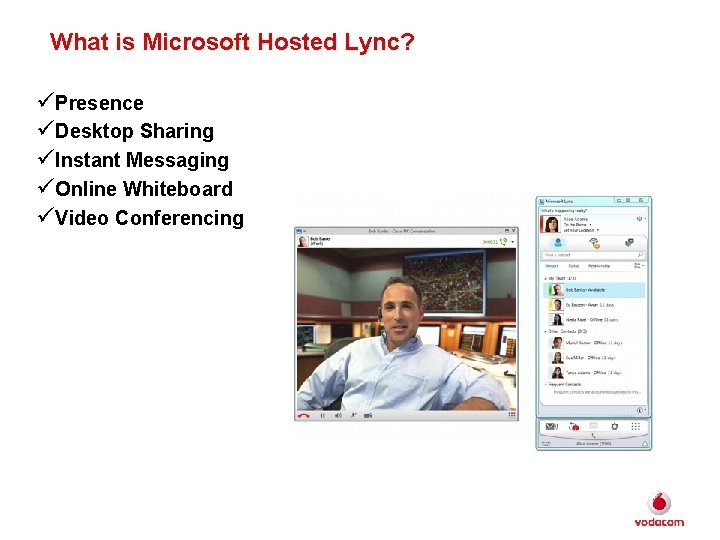Image resolution: width=720 pixels, height=540 pixels.
Task: Switch to the Relationship tab in Lync
Action: [x=599, y=266]
